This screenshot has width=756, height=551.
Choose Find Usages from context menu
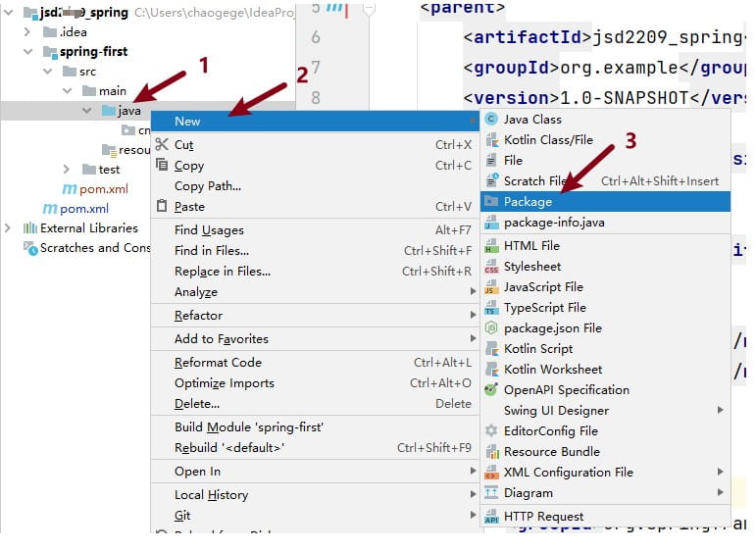click(x=316, y=230)
